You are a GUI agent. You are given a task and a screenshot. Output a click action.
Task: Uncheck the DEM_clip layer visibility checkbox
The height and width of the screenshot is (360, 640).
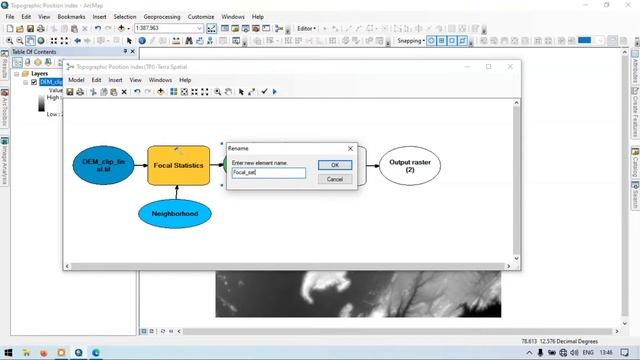point(34,82)
